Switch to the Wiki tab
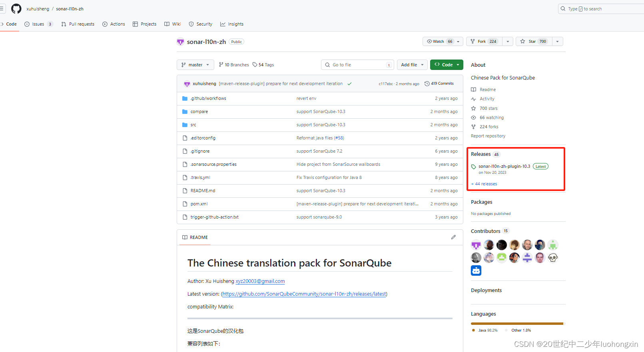This screenshot has width=644, height=352. click(173, 24)
